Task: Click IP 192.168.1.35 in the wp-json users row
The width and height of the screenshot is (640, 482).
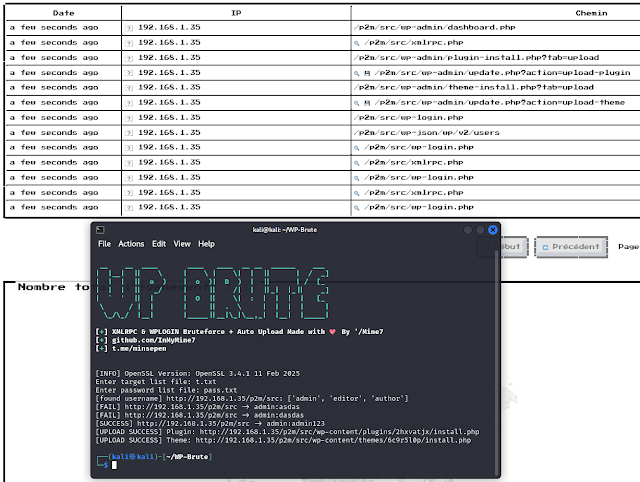Action: (169, 133)
